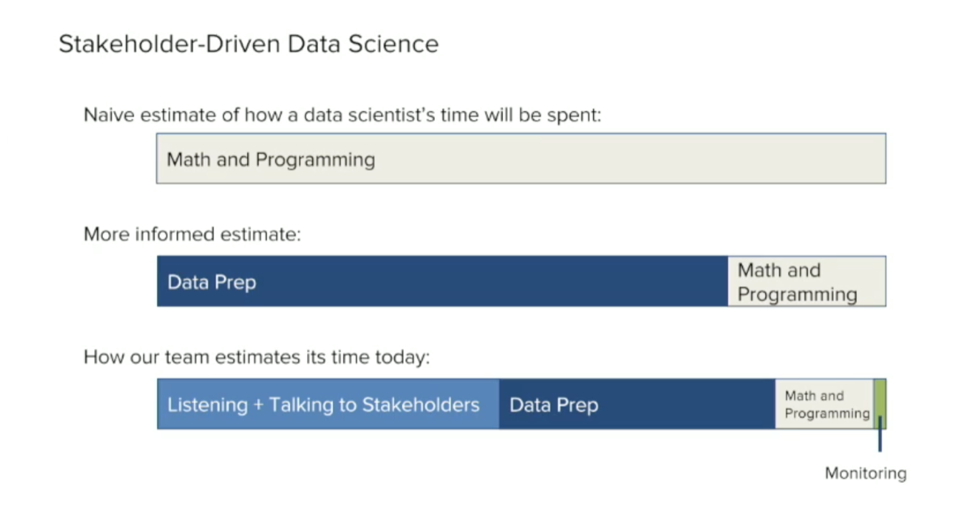Select the slide title Stakeholder-Driven Data Science
980x523 pixels.
249,44
